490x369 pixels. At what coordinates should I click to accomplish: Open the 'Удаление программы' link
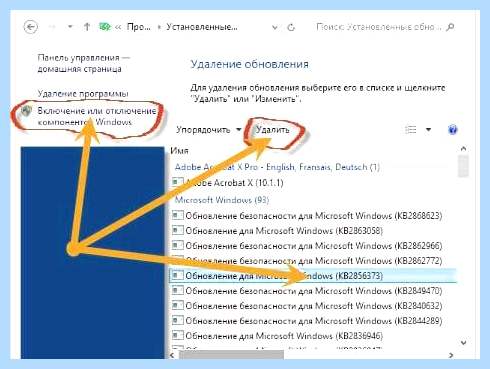click(83, 94)
